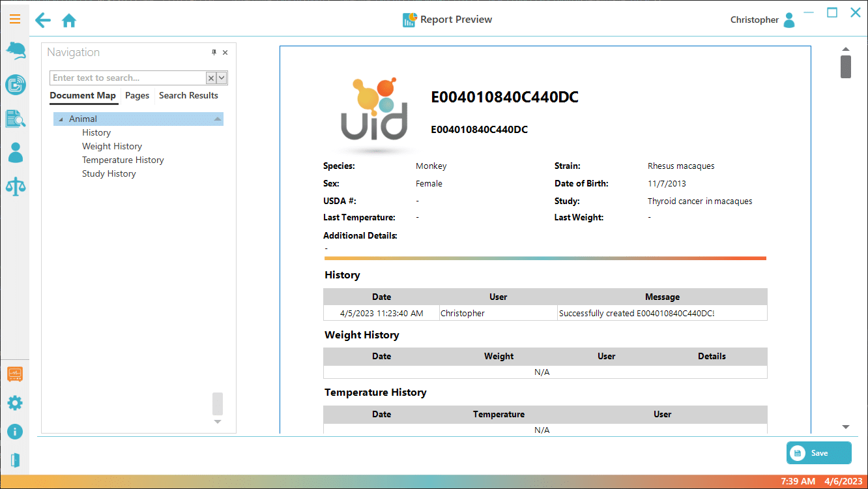The height and width of the screenshot is (489, 868).
Task: Open the search box dropdown arrow
Action: 222,78
